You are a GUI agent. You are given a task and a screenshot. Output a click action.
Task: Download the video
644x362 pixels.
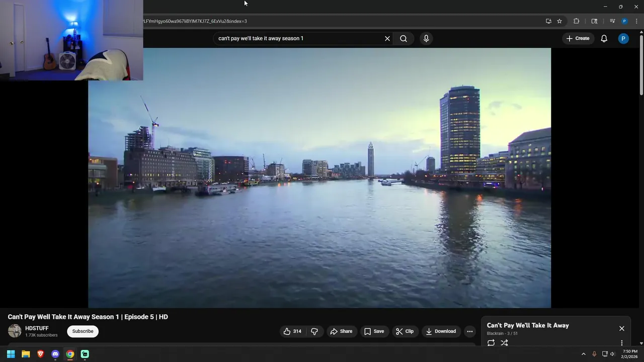click(x=441, y=331)
